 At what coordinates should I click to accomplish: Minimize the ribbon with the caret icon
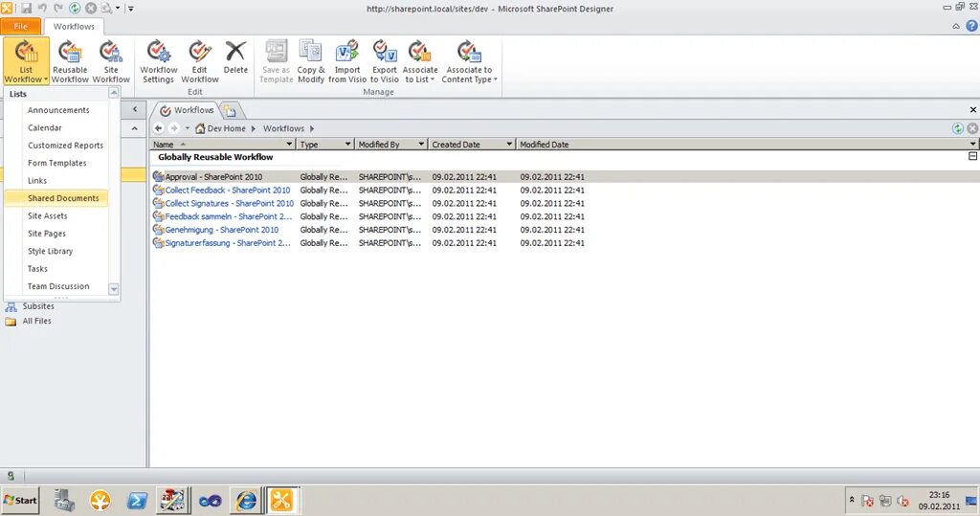(956, 26)
